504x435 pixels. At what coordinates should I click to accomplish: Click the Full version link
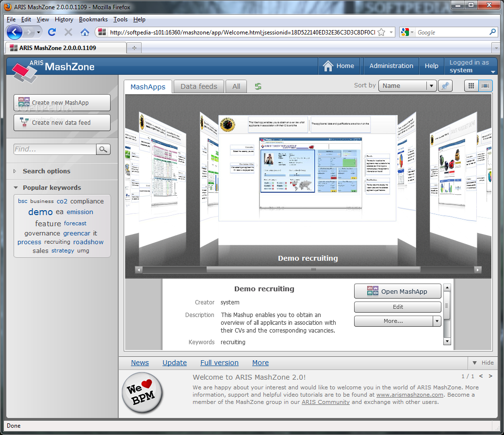click(x=219, y=363)
